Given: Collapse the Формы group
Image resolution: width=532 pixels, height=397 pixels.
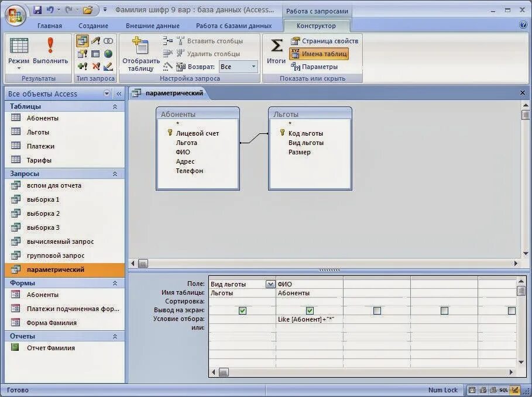Looking at the screenshot, I should (x=115, y=283).
